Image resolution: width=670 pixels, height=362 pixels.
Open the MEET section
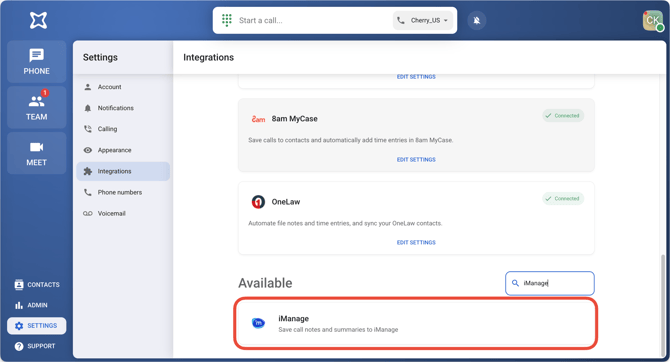coord(36,153)
